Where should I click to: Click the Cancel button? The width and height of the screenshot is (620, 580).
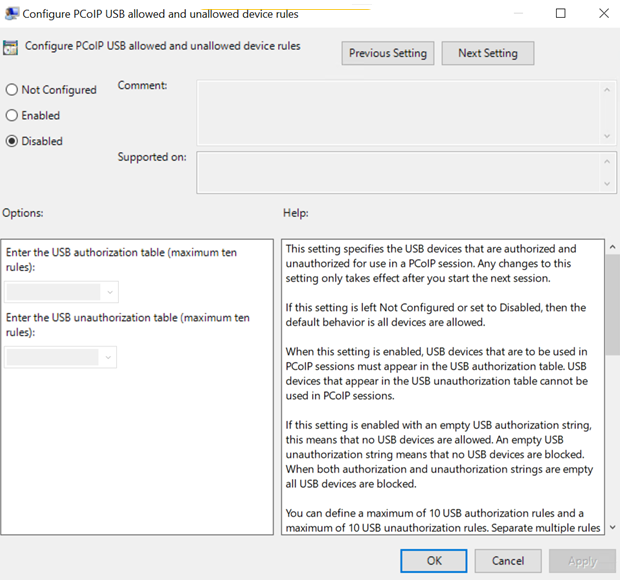point(508,561)
